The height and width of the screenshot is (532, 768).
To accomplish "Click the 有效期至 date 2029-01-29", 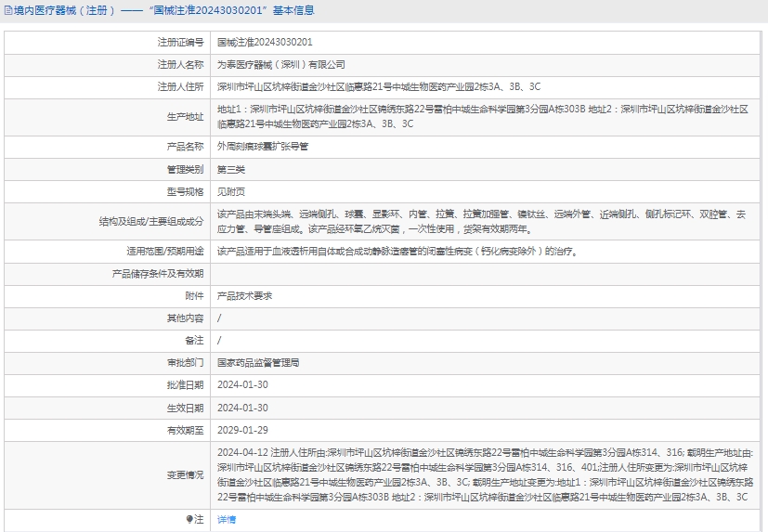I will coord(242,430).
